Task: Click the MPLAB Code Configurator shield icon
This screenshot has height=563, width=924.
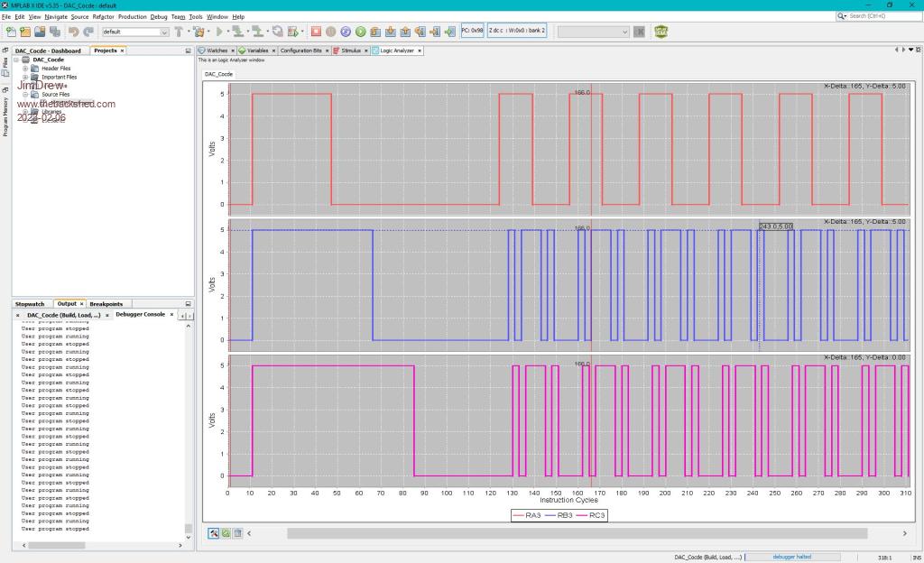Action: [x=661, y=32]
